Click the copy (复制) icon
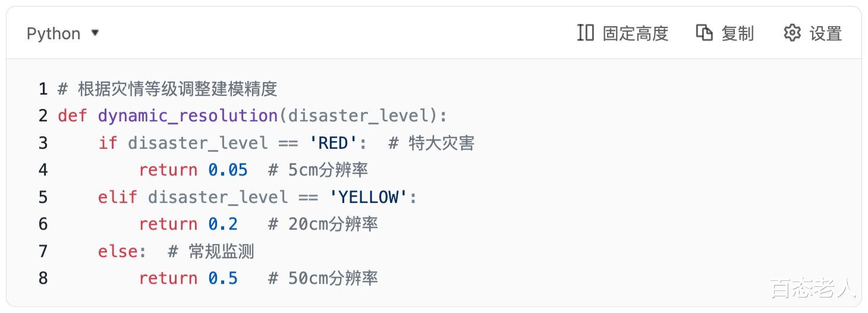This screenshot has height=313, width=868. 704,33
